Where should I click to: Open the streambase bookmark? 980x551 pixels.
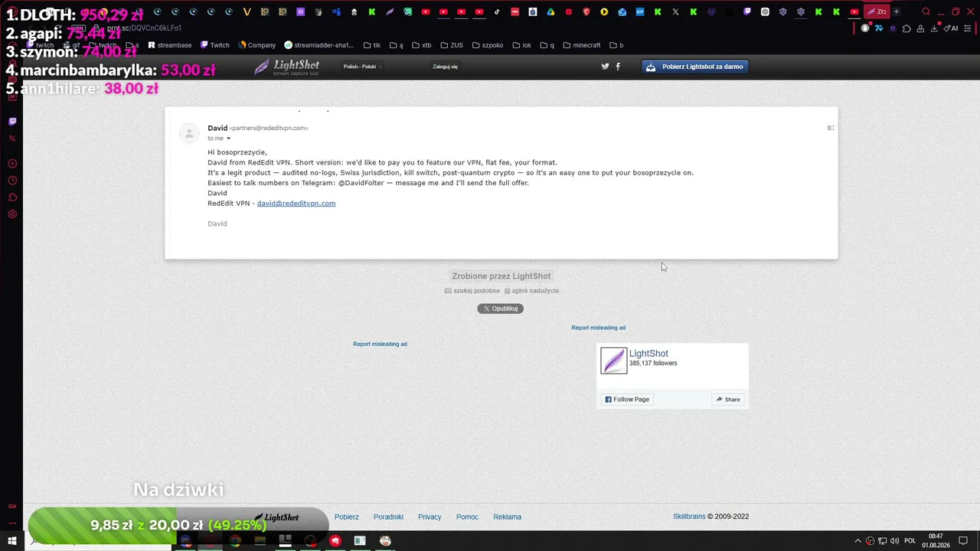(x=170, y=45)
